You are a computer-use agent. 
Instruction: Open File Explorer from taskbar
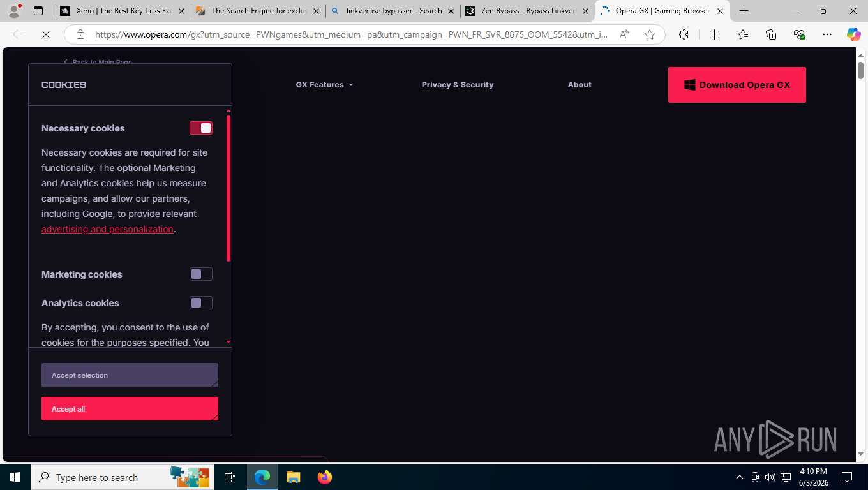293,477
